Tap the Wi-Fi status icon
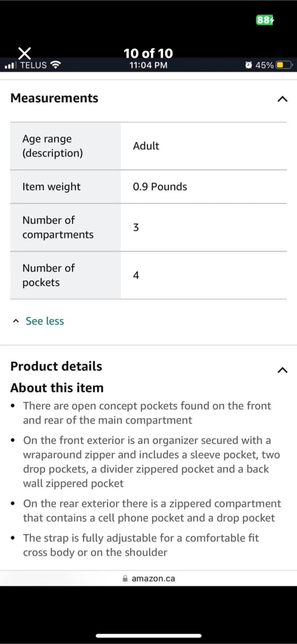This screenshot has width=297, height=644. click(x=55, y=65)
